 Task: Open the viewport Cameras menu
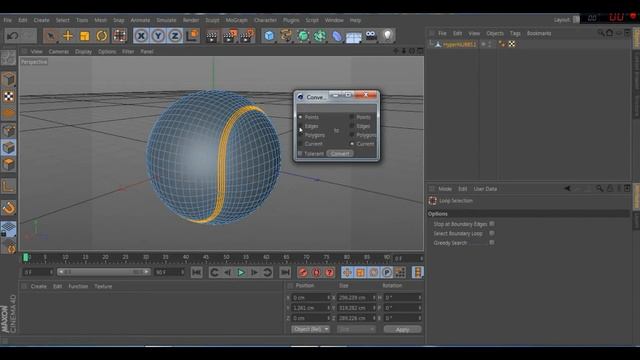click(x=58, y=52)
